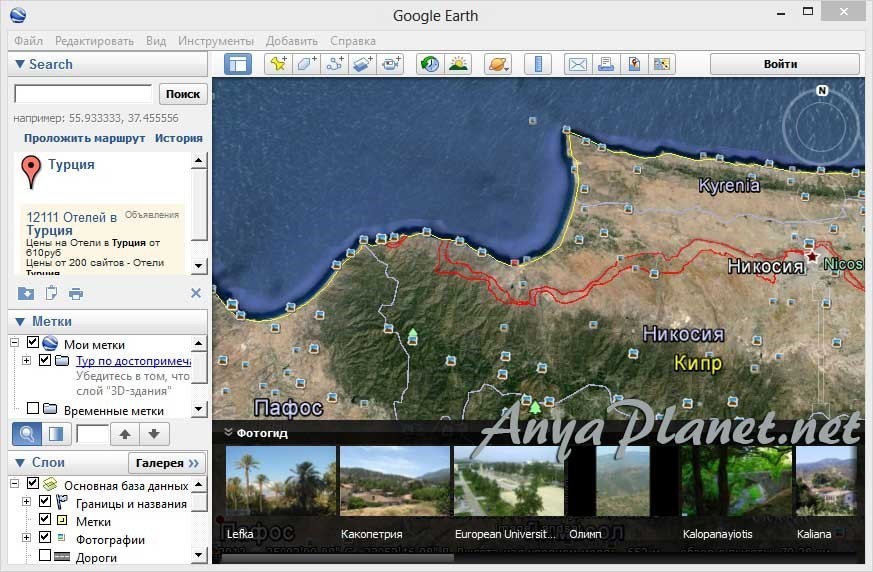Uncheck Тур по достопримечательностям checkbox
Image resolution: width=873 pixels, height=572 pixels.
coord(45,360)
